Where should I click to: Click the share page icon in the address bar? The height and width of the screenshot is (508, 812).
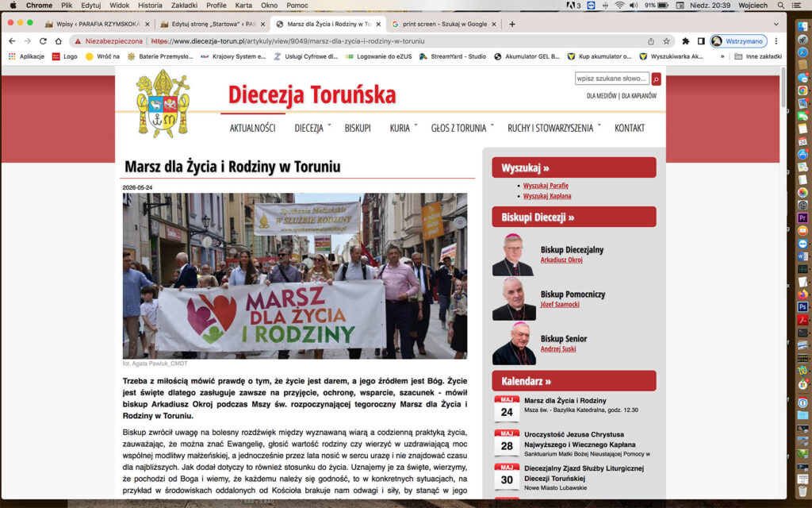click(651, 41)
